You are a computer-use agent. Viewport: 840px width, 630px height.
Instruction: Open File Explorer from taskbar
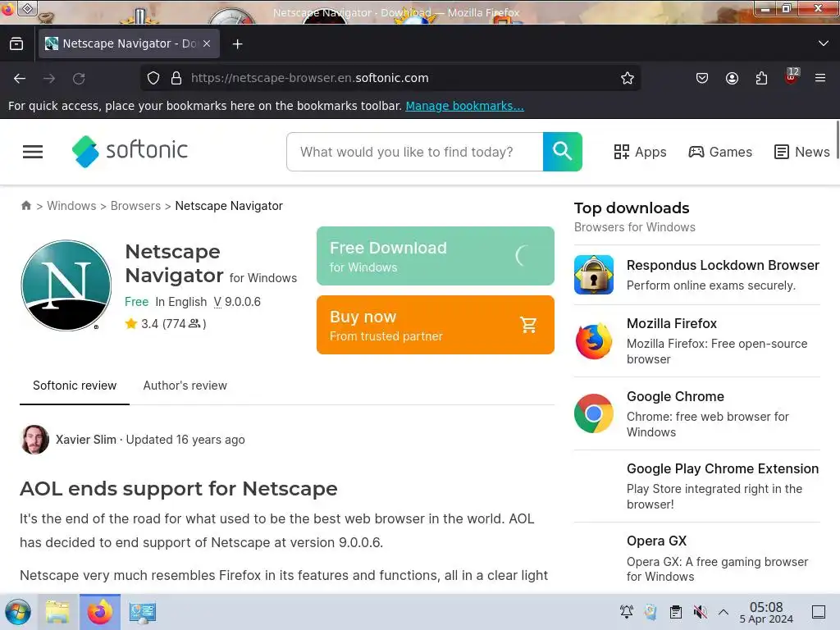coord(58,612)
